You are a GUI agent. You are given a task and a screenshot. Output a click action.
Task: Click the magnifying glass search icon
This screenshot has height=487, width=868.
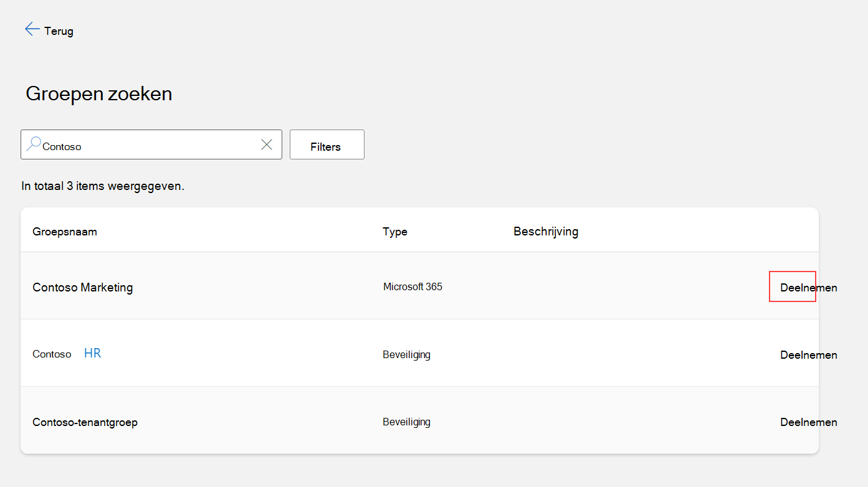point(34,144)
